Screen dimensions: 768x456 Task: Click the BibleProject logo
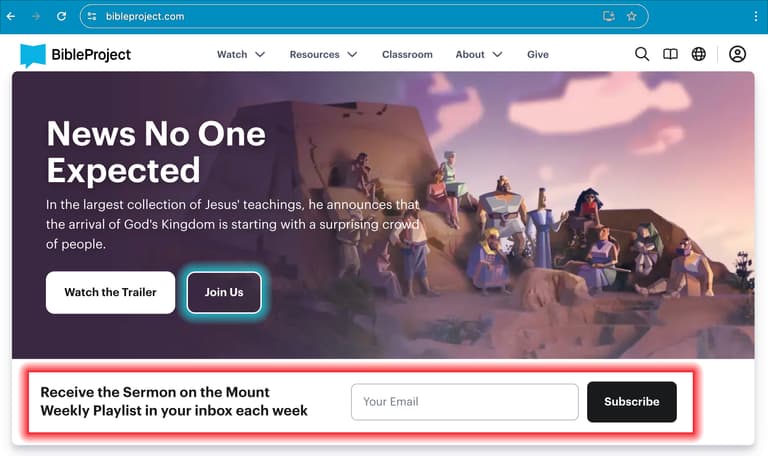[75, 55]
